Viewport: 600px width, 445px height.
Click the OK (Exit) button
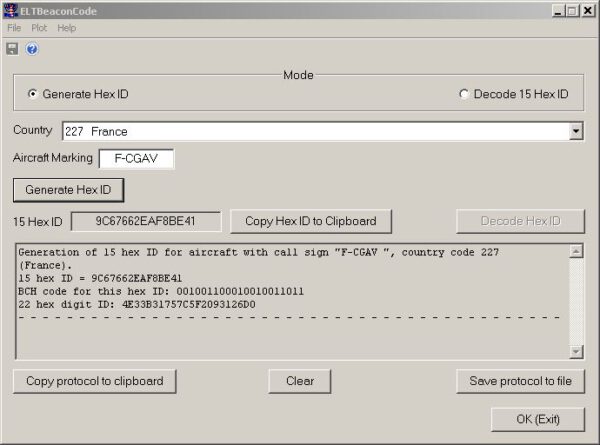tap(538, 419)
